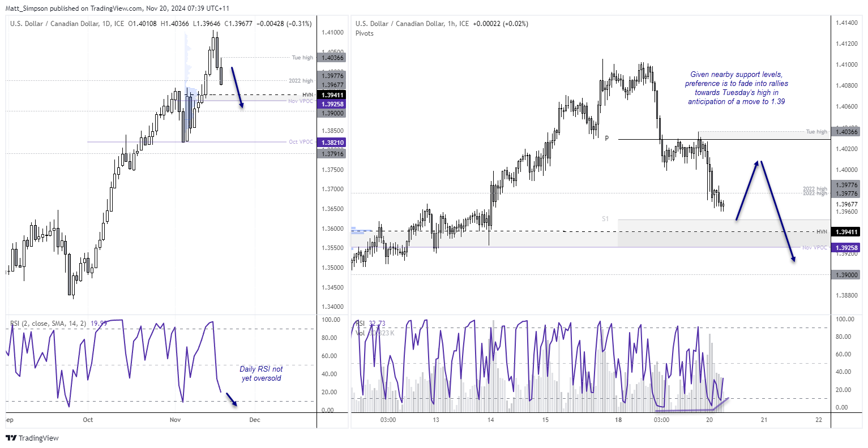Select the hourly chart title 'U.S. Dollar / Canadian Dollar, 1h, ICE'
868x448 pixels.
[x=412, y=24]
